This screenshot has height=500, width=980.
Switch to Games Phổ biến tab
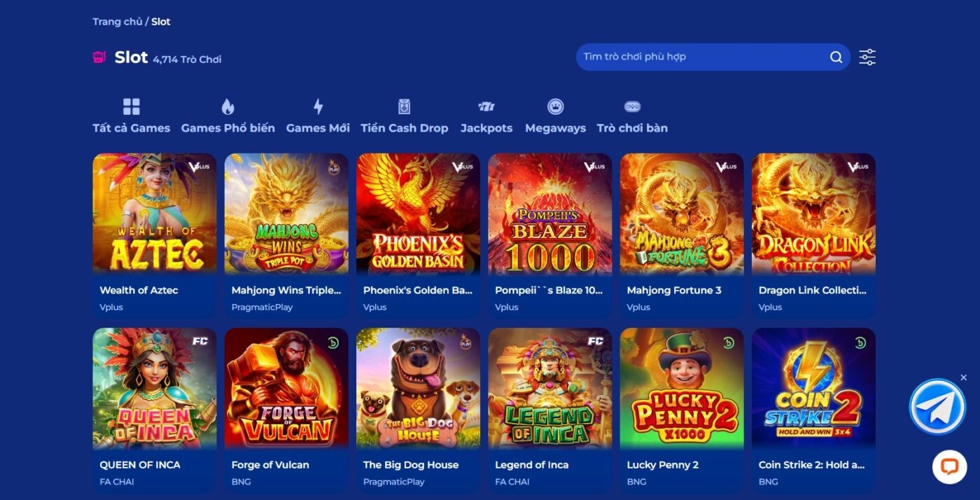click(x=227, y=116)
